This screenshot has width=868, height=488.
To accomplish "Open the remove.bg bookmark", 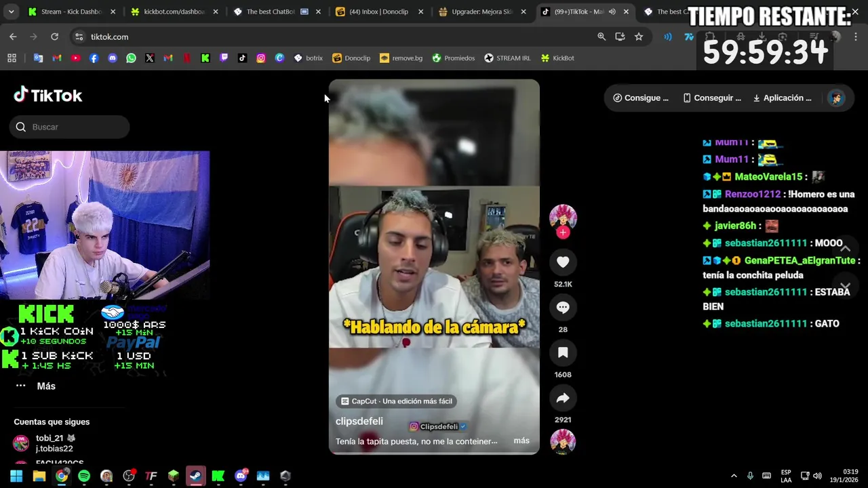I will click(x=401, y=58).
